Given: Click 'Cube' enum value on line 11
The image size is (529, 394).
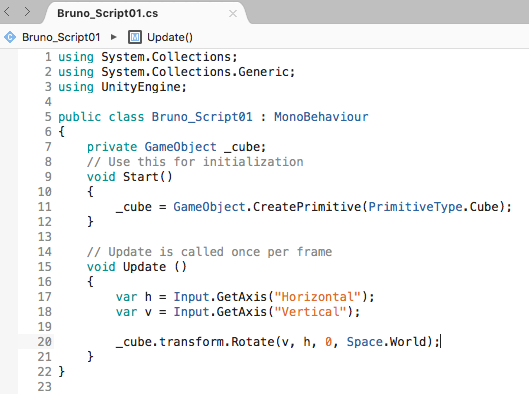Looking at the screenshot, I should point(484,207).
